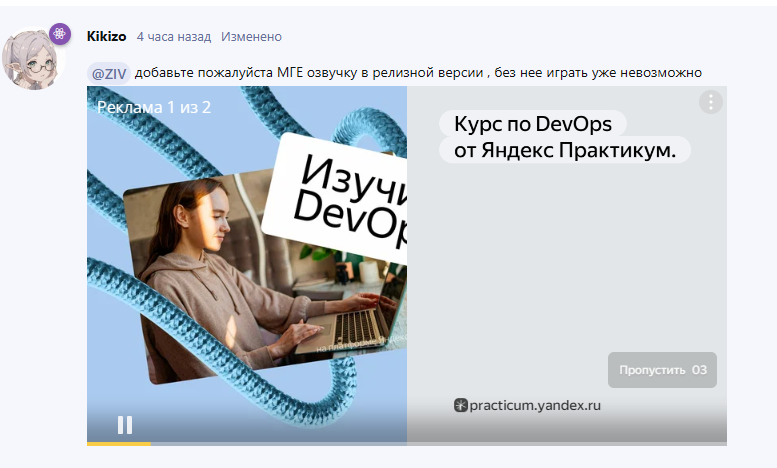
Task: Click the '4 часа назад' timestamp
Action: pos(174,37)
